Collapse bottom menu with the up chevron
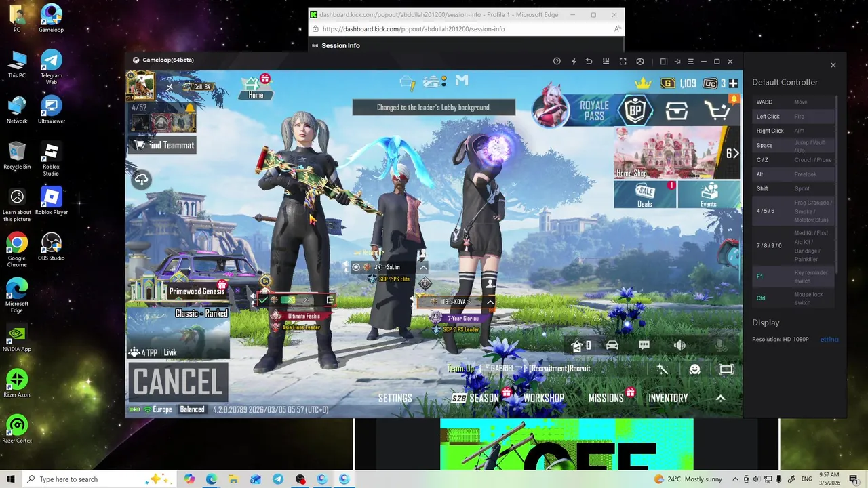The width and height of the screenshot is (868, 488). point(721,398)
